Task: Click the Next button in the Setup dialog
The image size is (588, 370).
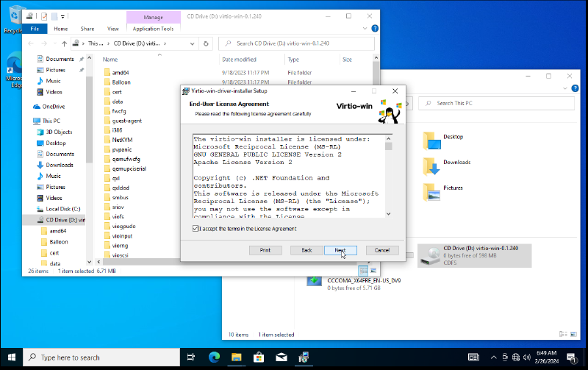Action: point(340,250)
